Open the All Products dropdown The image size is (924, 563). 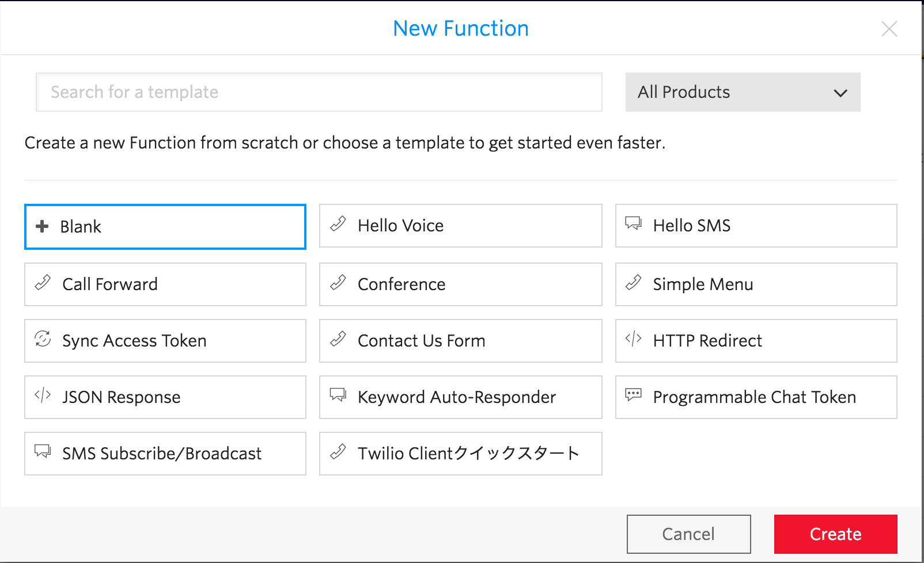(x=742, y=92)
